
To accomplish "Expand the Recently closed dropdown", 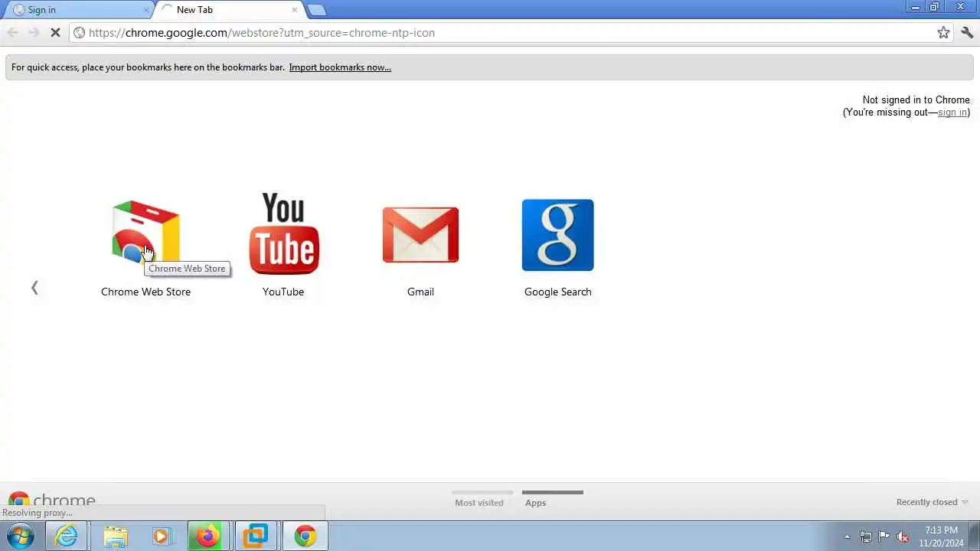I will [932, 502].
